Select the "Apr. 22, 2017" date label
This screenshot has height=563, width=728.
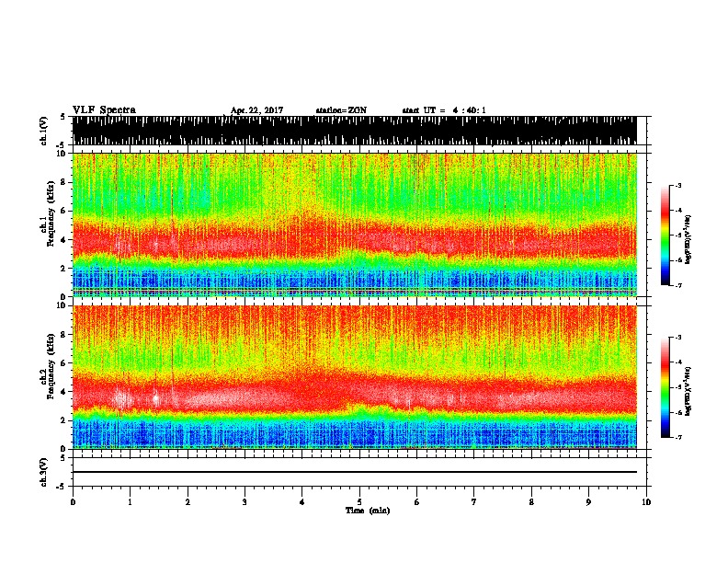click(x=256, y=110)
